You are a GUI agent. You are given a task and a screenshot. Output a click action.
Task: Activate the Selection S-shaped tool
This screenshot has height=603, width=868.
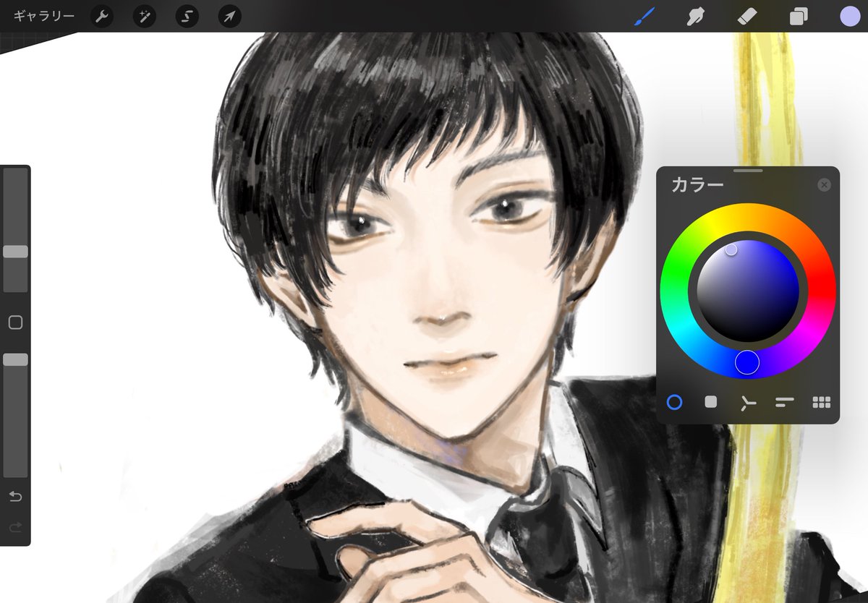tap(187, 16)
